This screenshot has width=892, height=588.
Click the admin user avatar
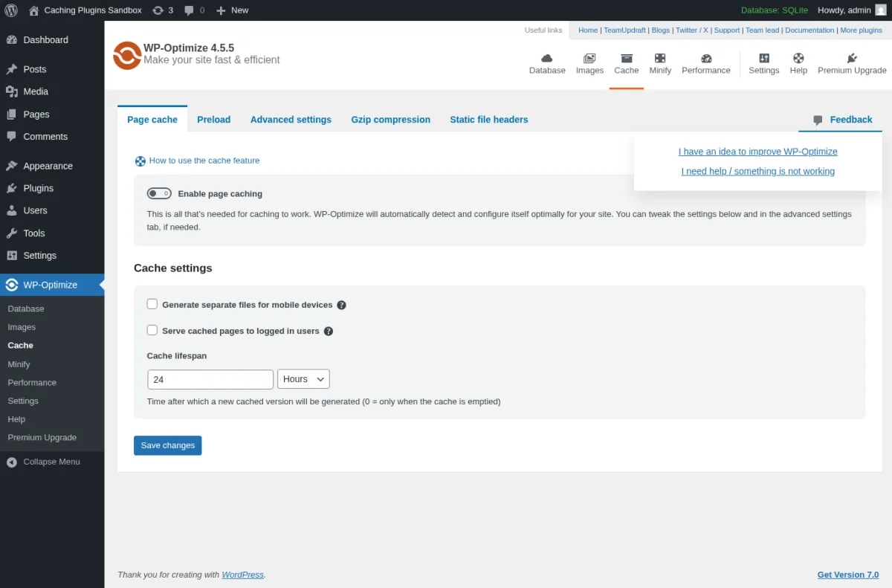tap(881, 10)
